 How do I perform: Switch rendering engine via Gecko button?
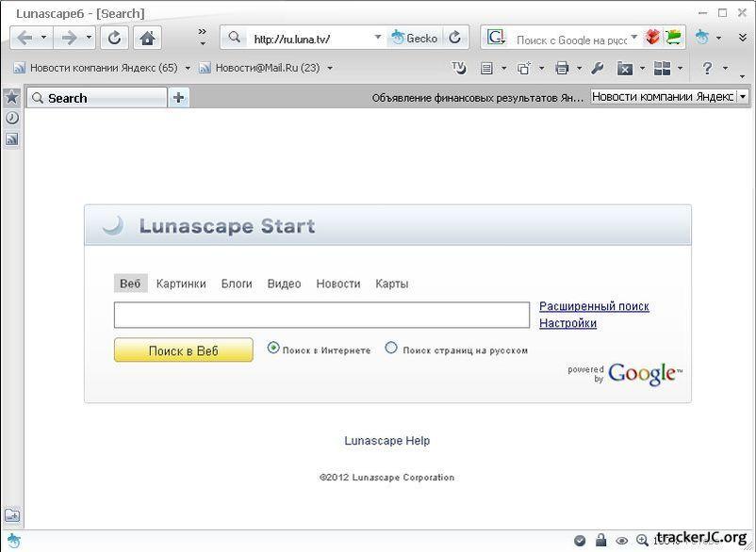coord(414,38)
